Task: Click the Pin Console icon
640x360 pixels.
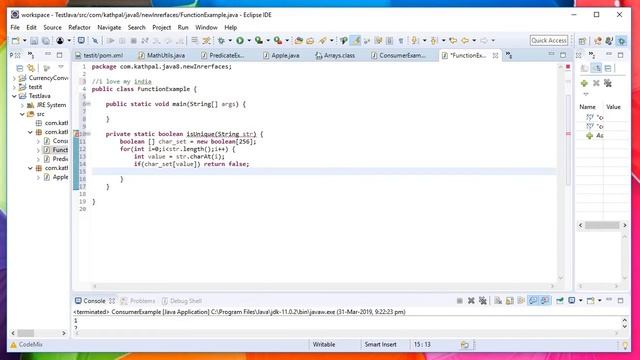Action: pos(560,301)
